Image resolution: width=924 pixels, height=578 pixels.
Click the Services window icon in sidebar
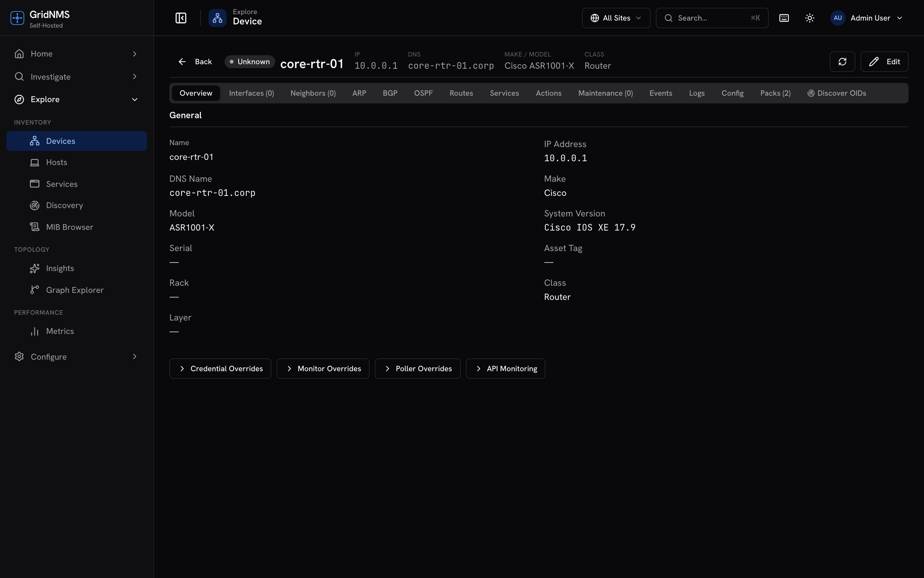coord(35,184)
